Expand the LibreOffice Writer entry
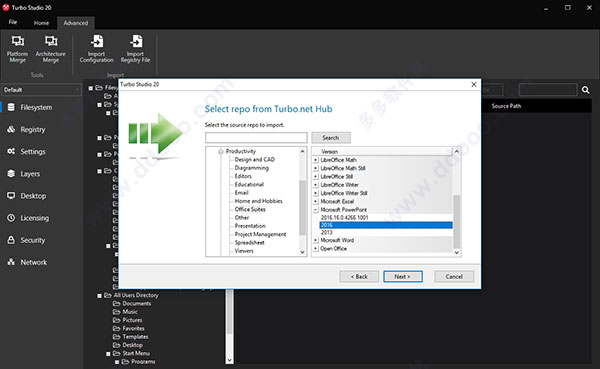The image size is (600, 369). coord(316,185)
